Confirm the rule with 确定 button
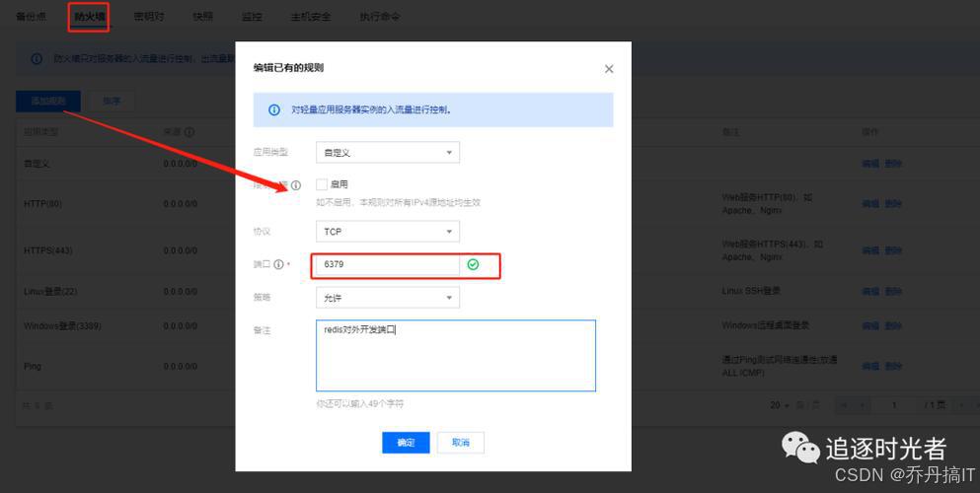980x493 pixels. 406,443
